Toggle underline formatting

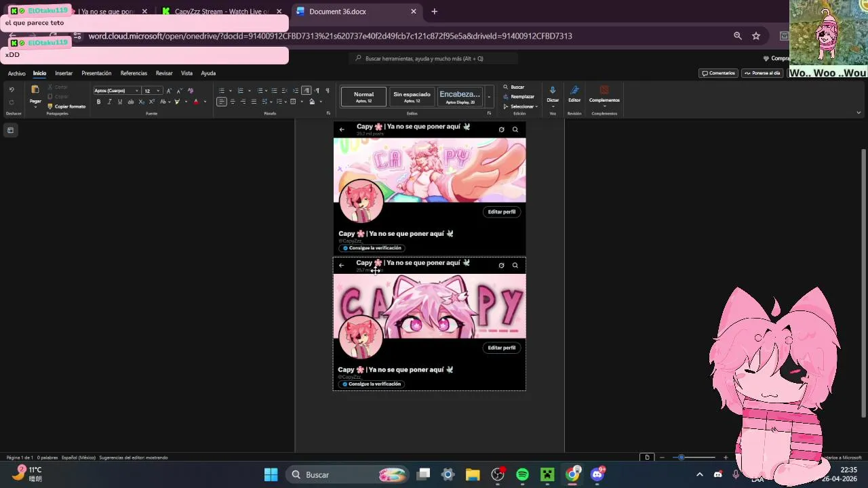(x=120, y=102)
